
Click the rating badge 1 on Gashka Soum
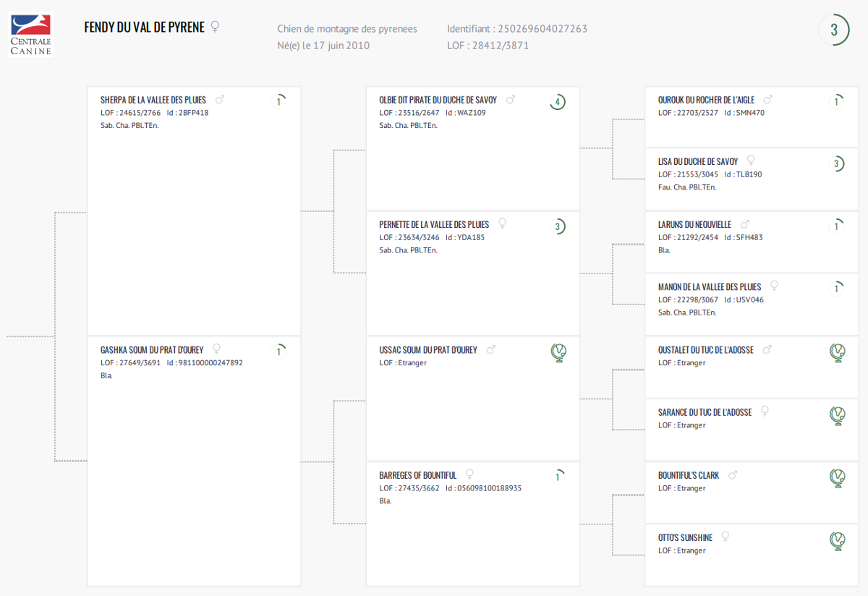tap(278, 352)
